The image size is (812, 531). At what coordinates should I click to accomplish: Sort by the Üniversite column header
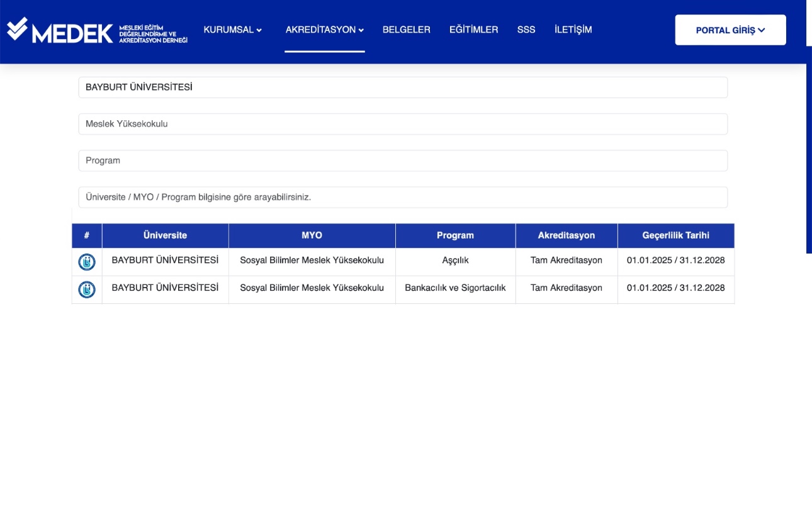tap(165, 235)
